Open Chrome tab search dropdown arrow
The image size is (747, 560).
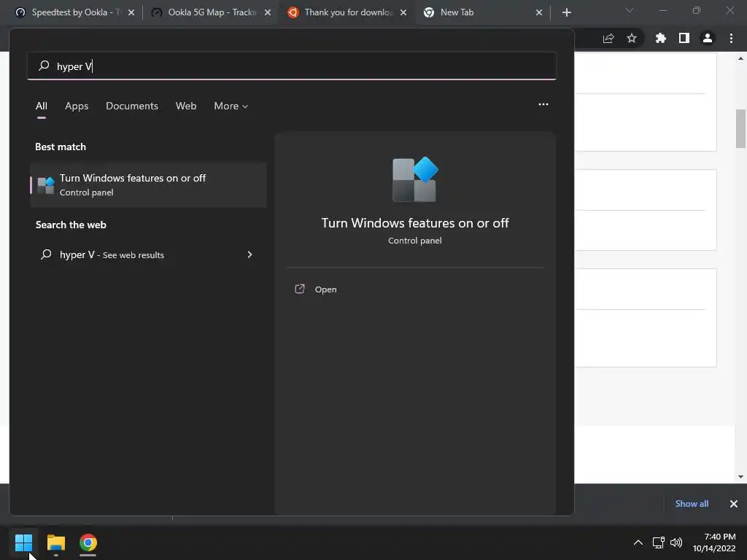click(x=630, y=10)
